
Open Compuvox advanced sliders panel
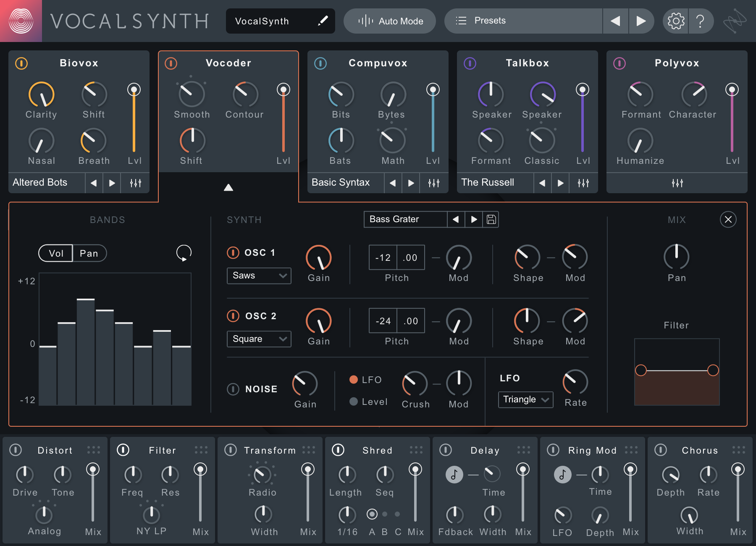(x=433, y=183)
